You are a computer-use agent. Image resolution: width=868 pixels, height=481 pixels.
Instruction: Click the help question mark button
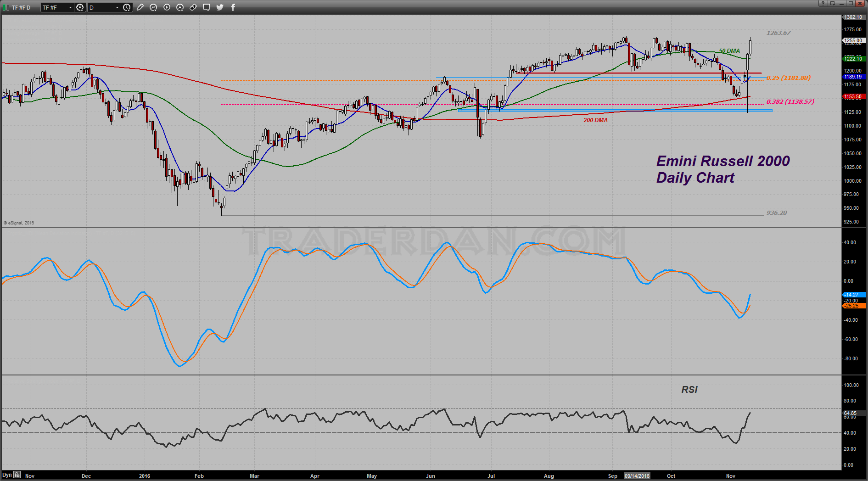pos(823,3)
